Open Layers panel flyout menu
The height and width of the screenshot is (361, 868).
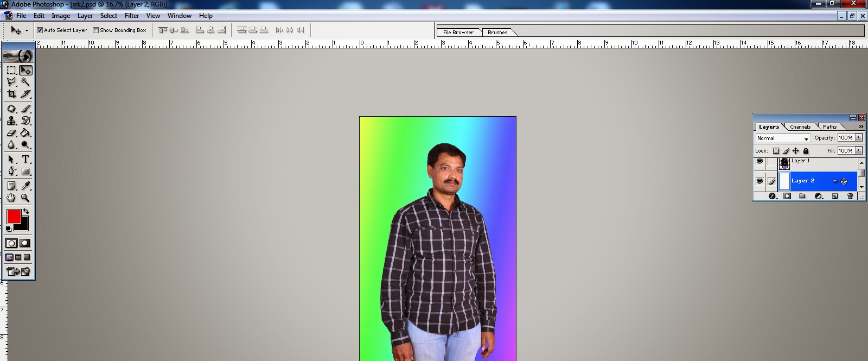(x=861, y=126)
